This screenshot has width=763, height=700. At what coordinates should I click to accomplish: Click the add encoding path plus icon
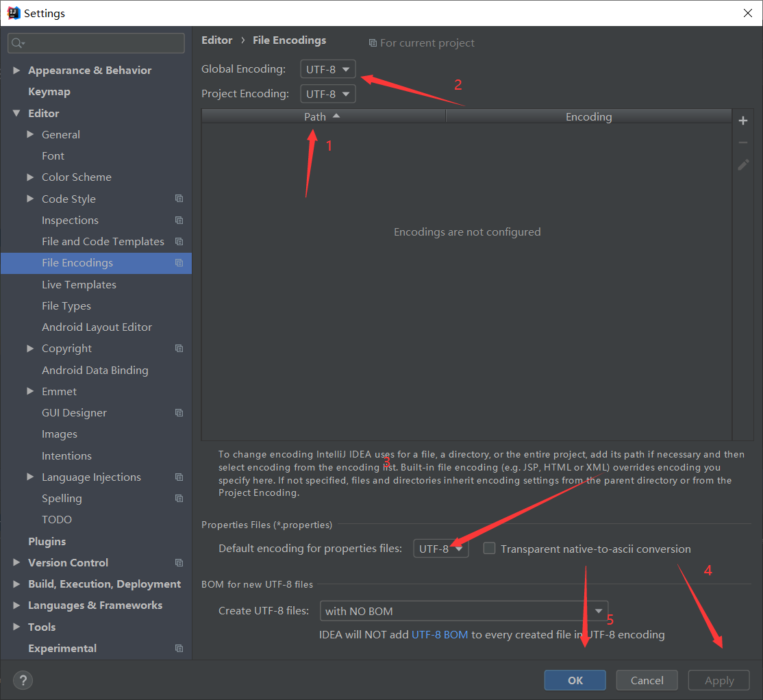pyautogui.click(x=742, y=121)
